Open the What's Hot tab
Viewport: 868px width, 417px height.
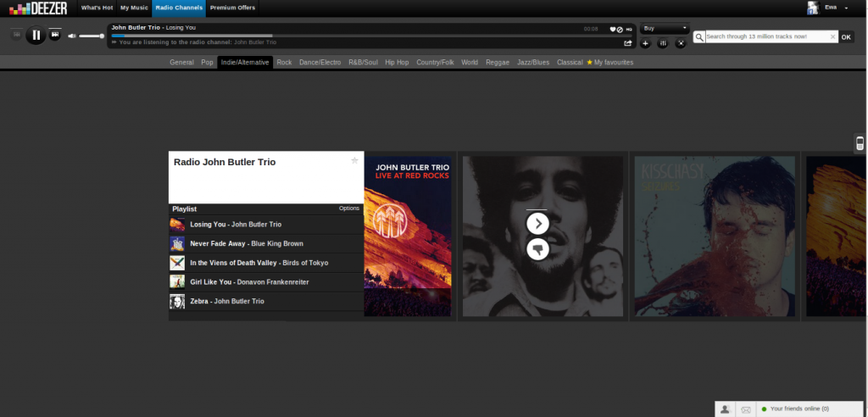pyautogui.click(x=97, y=8)
